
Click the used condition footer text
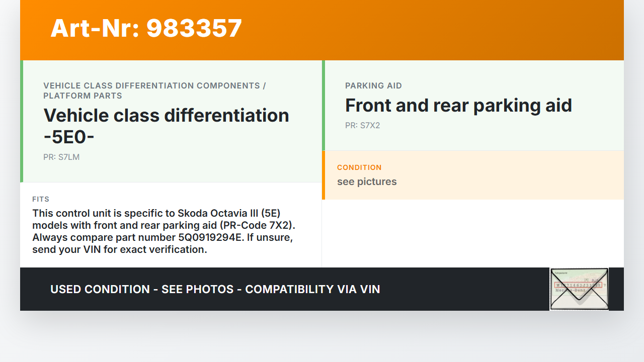215,289
